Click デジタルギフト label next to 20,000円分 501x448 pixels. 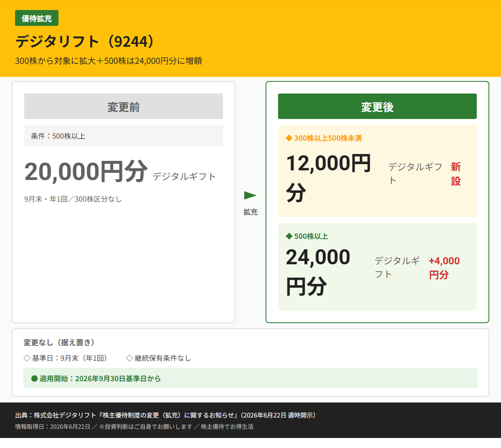click(184, 177)
